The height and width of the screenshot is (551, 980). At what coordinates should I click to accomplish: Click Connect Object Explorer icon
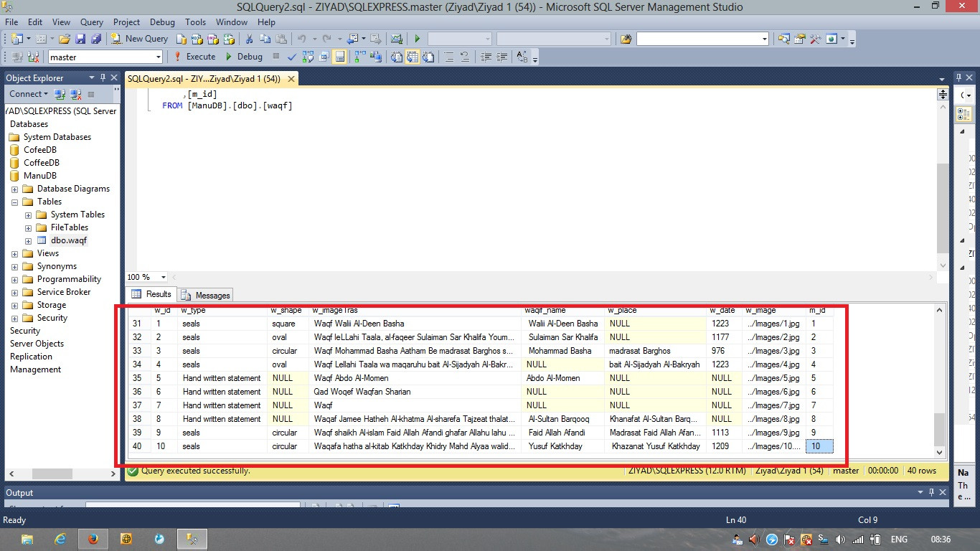click(x=60, y=94)
